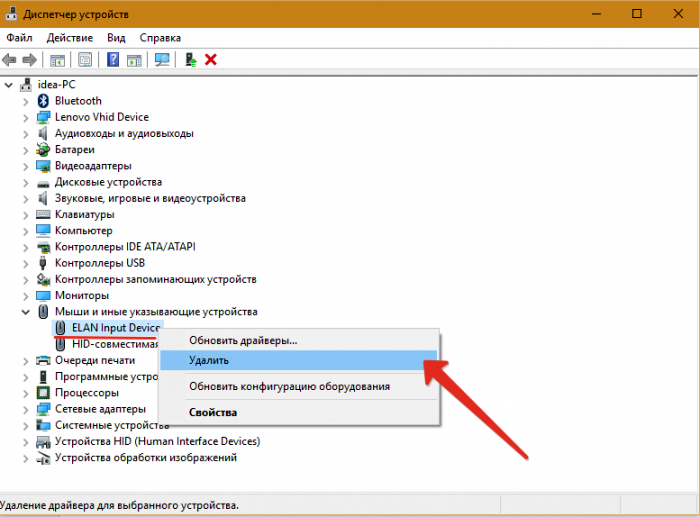Click the Forward arrow toolbar icon
The width and height of the screenshot is (700, 517).
pyautogui.click(x=29, y=59)
